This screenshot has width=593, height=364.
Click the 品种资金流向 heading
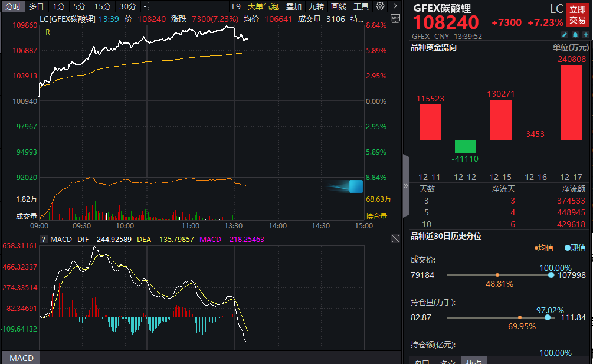tap(434, 47)
